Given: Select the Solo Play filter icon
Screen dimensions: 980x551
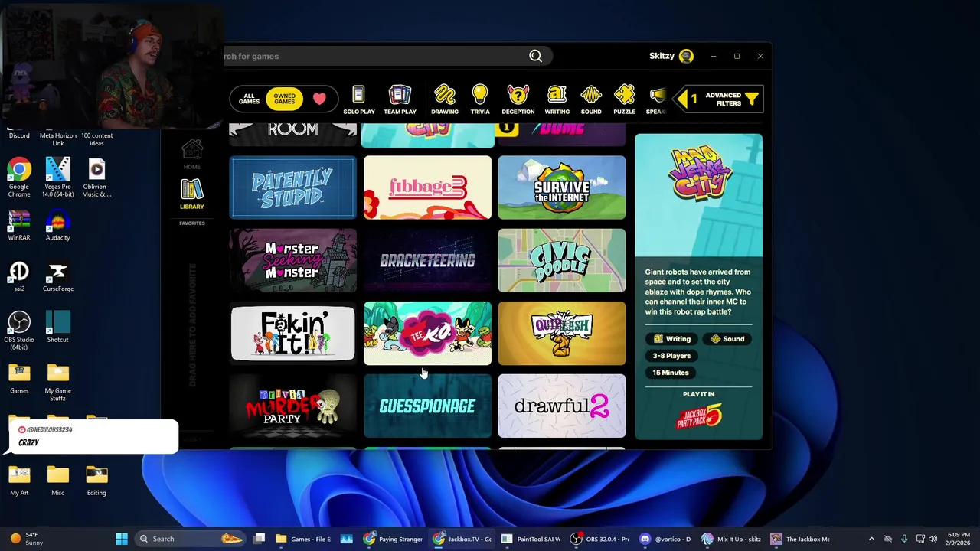Looking at the screenshot, I should tap(358, 100).
